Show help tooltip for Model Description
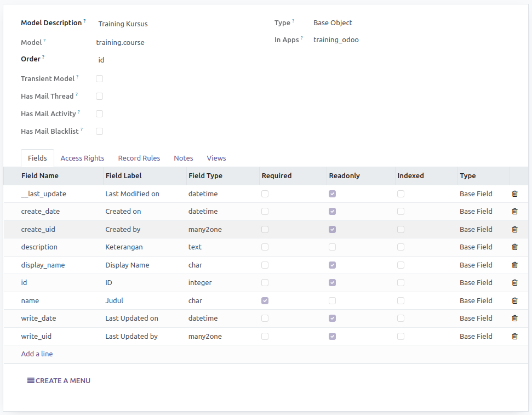Screen dimensions: 532x415 point(84,21)
